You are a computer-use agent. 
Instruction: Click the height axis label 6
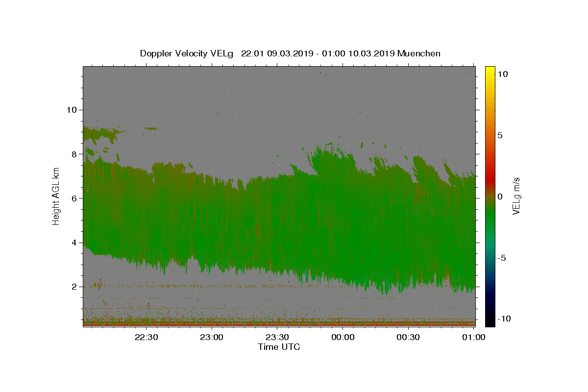click(x=75, y=198)
